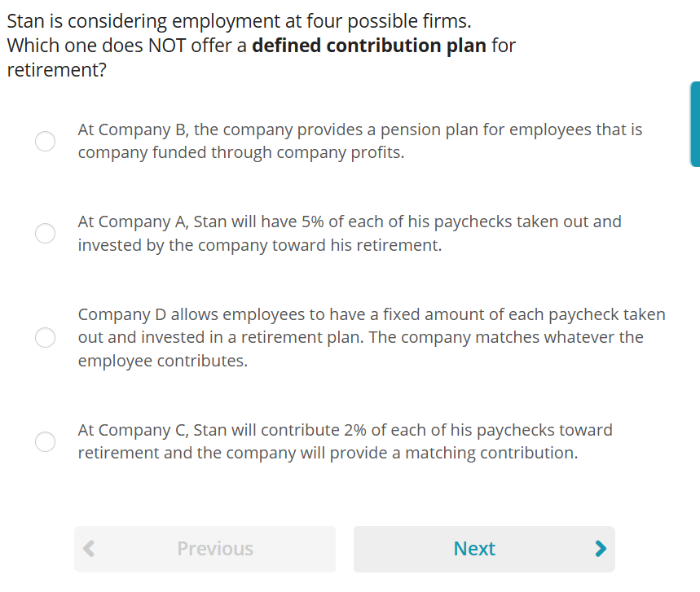Click the right chevron icon on Next button
Screen dimensions: 700x592
[x=601, y=548]
